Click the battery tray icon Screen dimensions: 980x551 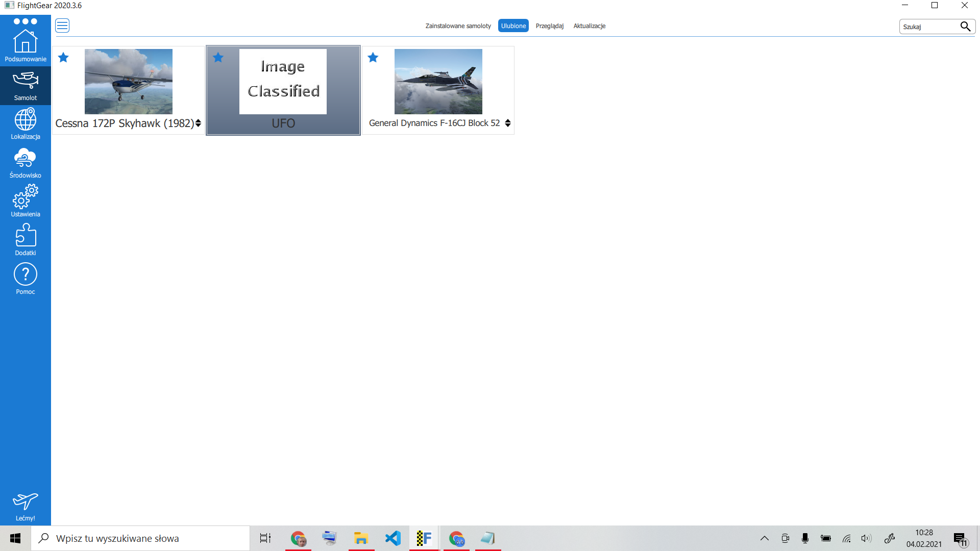pyautogui.click(x=826, y=538)
